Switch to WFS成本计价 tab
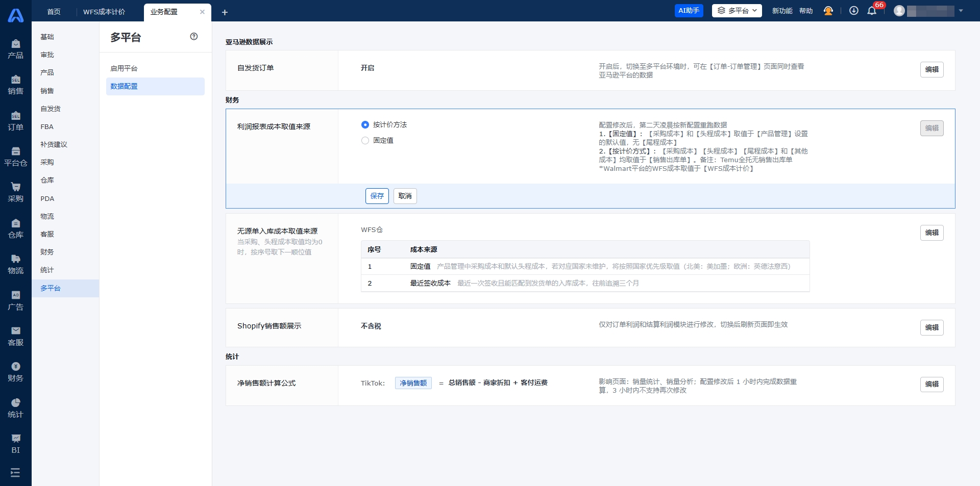The image size is (980, 486). coord(104,12)
